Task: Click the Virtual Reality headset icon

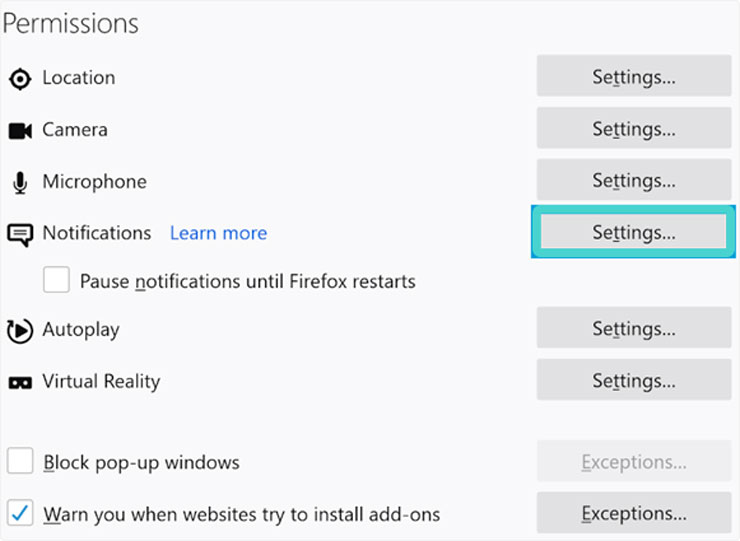Action: (20, 382)
